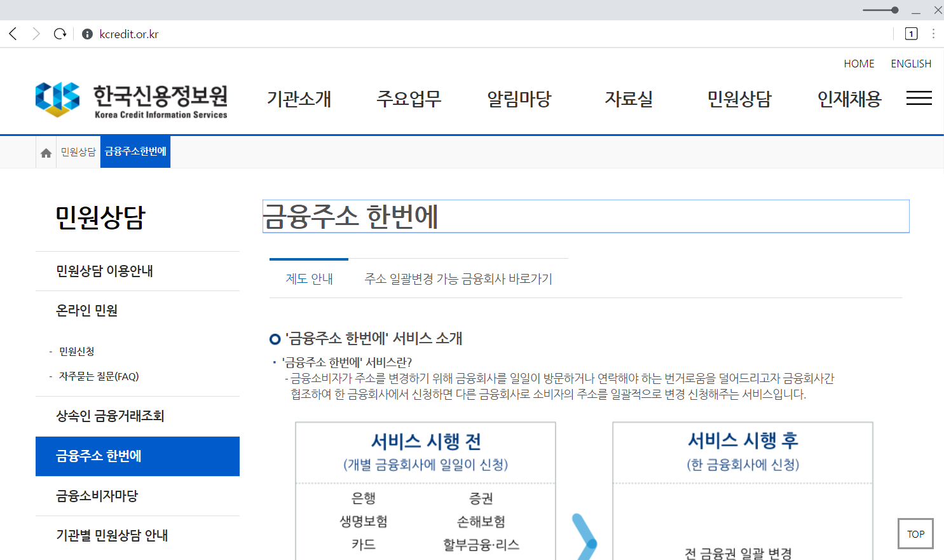Click 전 금융권 일괄 변경 text

tap(739, 553)
